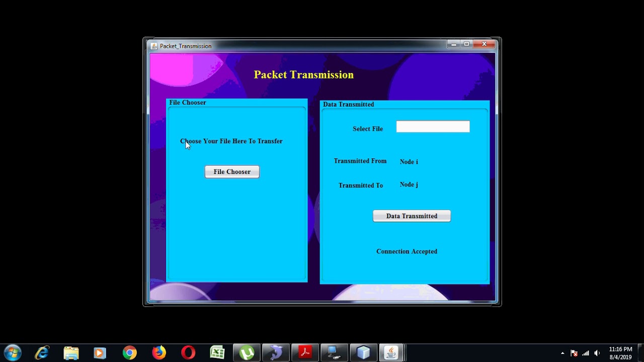Launch Firefox from taskbar
Viewport: 644px width, 362px height.
coord(159,353)
